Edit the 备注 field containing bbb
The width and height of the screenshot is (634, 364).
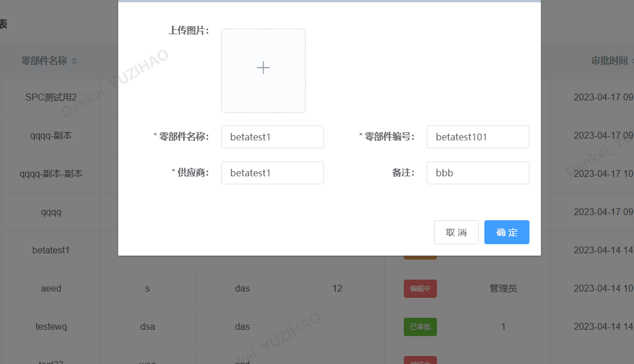point(478,173)
